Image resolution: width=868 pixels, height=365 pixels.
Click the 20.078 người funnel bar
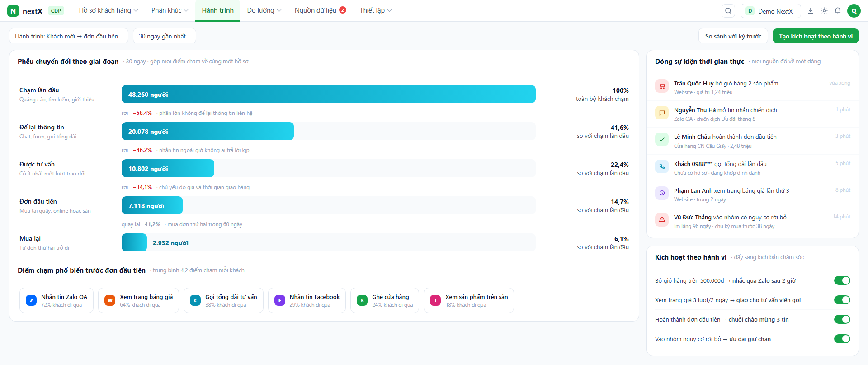click(x=208, y=131)
